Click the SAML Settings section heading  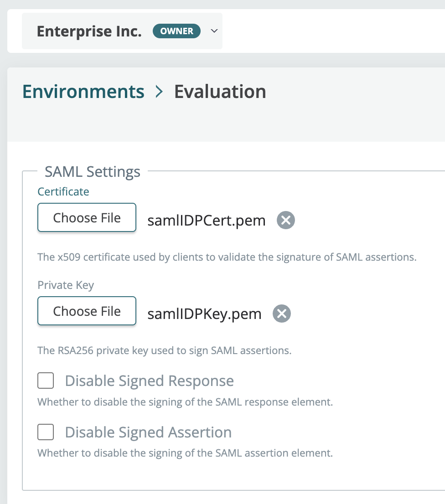(x=93, y=172)
